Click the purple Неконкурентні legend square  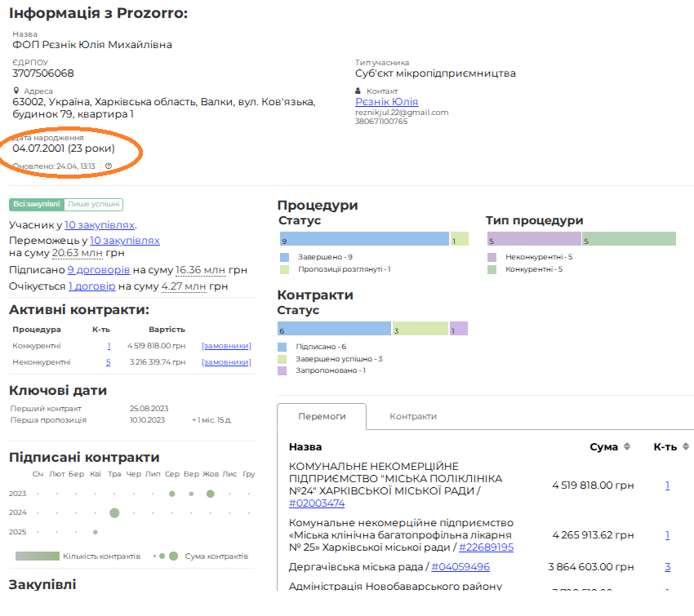click(x=492, y=257)
